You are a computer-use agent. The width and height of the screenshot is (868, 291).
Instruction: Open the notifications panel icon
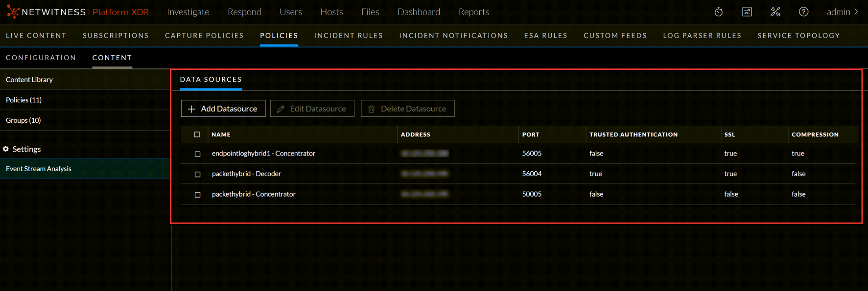pyautogui.click(x=747, y=12)
